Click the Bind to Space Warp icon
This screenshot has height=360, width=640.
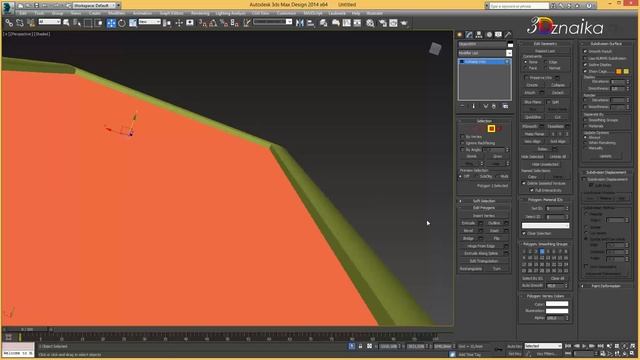coord(31,23)
